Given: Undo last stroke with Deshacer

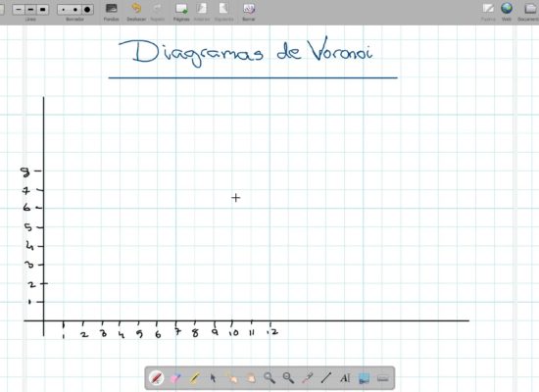Looking at the screenshot, I should coord(136,12).
